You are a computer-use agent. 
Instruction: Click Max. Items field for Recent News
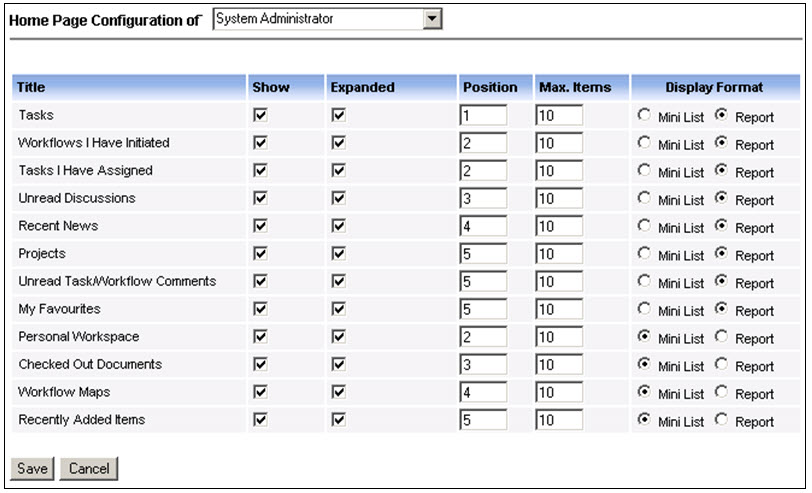click(x=559, y=226)
